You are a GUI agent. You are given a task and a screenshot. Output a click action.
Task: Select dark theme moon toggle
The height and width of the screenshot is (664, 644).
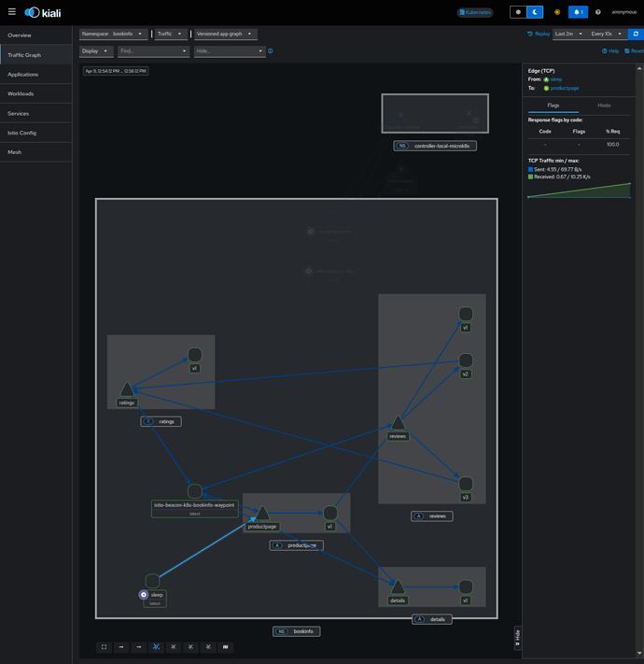(535, 12)
